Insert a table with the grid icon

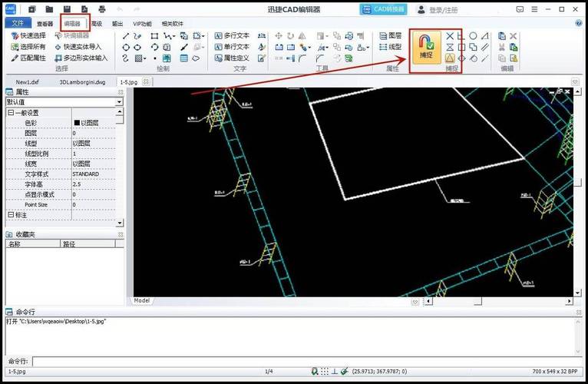[x=183, y=58]
